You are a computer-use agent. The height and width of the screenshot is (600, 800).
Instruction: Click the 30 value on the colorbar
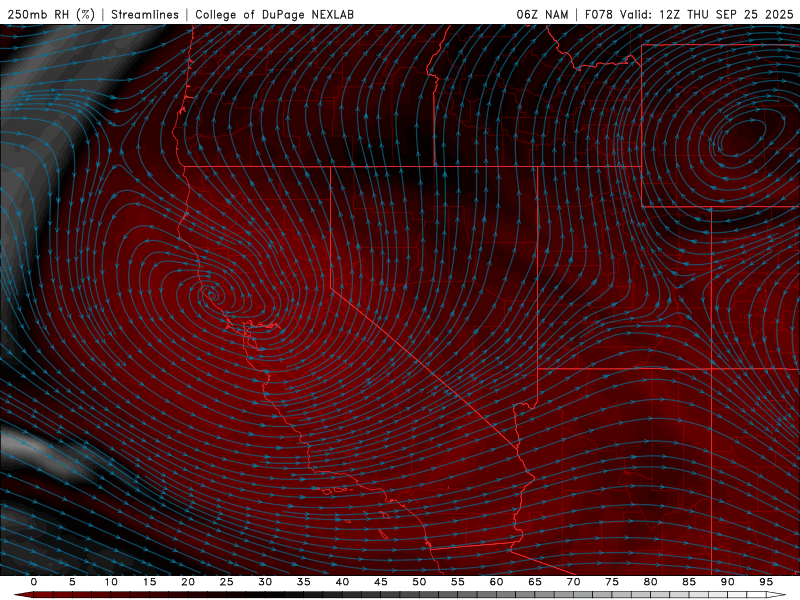tap(265, 582)
